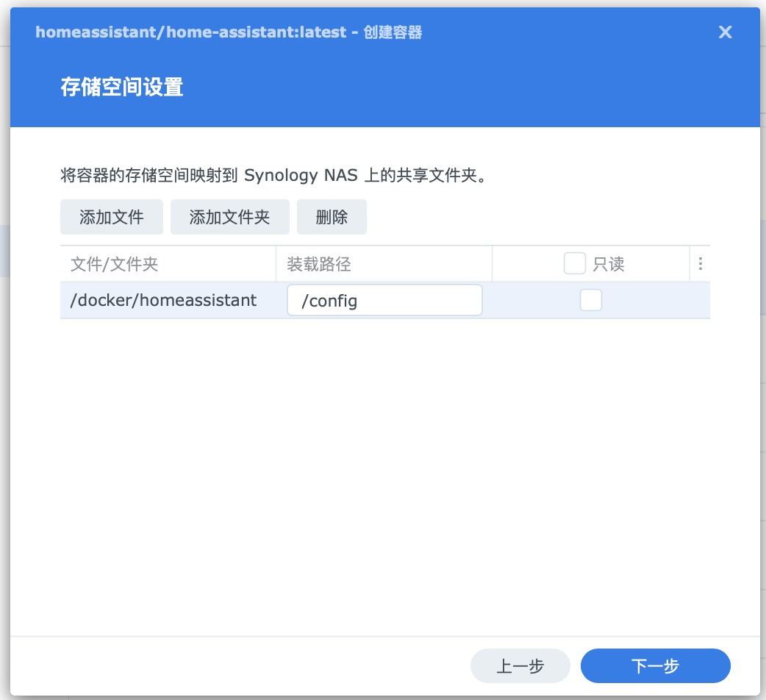
Task: Click the 添加文件 button
Action: click(112, 218)
